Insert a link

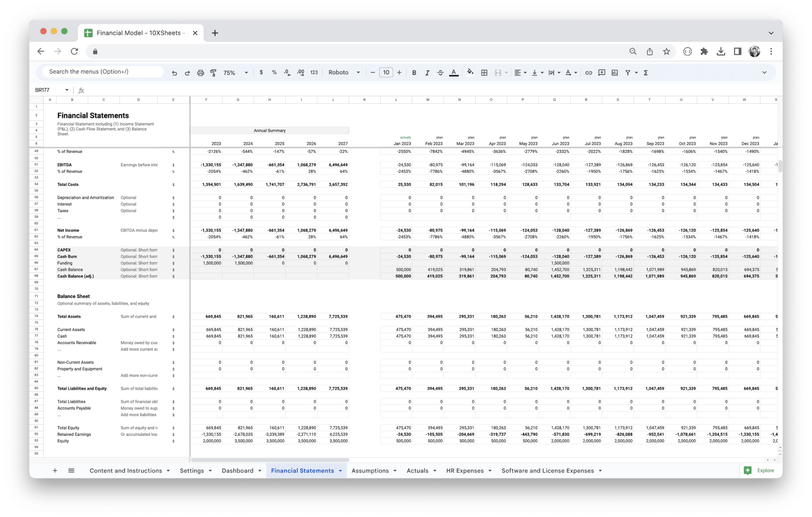pos(588,73)
